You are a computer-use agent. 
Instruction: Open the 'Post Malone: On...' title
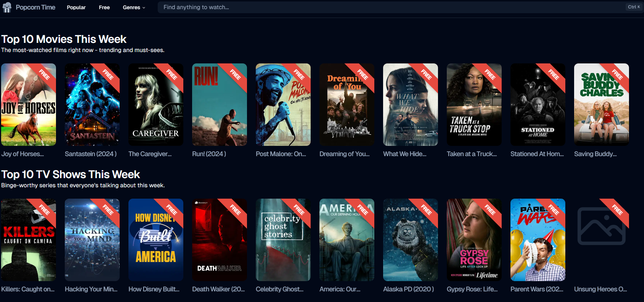pos(281,154)
